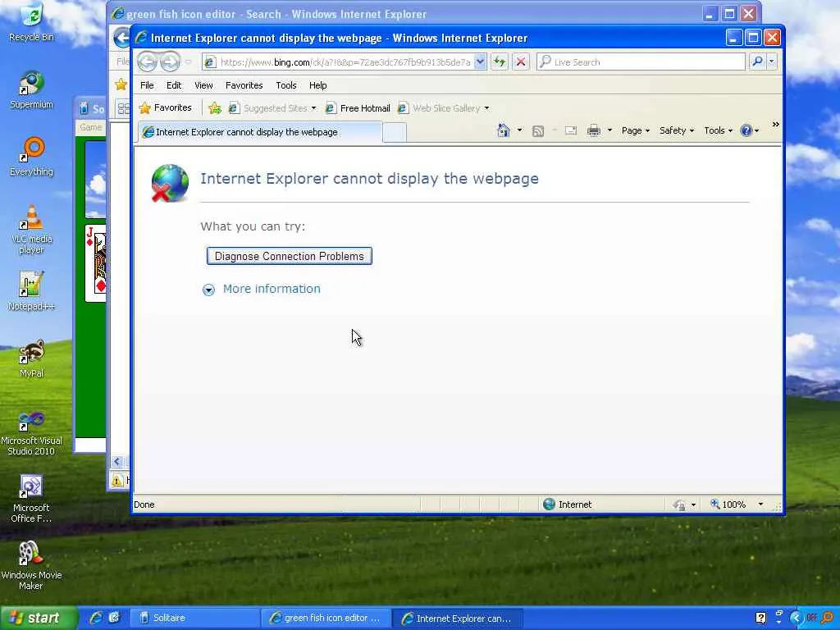Click the IE Back navigation button
This screenshot has width=840, height=630.
(x=148, y=62)
